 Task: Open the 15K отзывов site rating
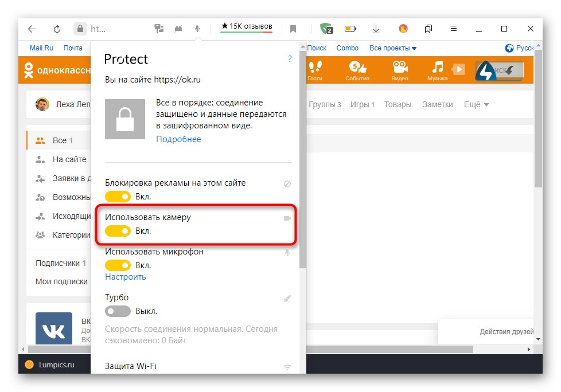click(247, 27)
